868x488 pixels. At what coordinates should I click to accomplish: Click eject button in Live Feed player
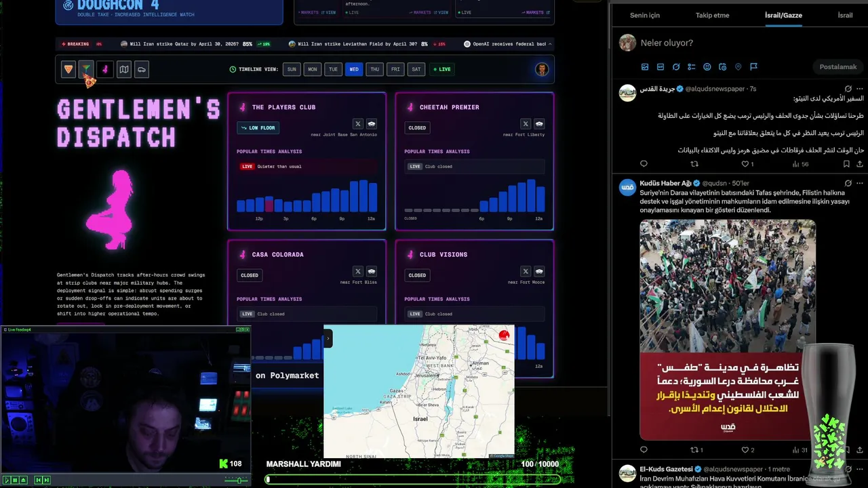pyautogui.click(x=24, y=480)
